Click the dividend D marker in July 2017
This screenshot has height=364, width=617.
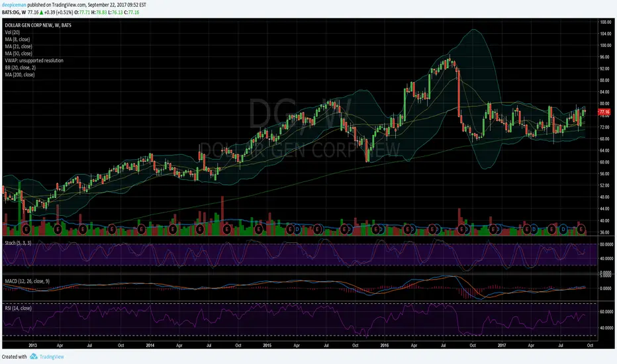(563, 229)
